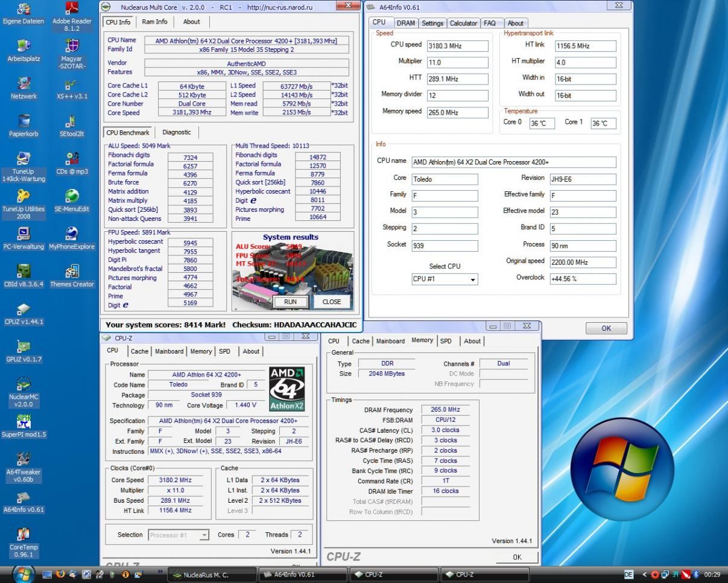The height and width of the screenshot is (583, 728).
Task: Open the Papierkorb recycle bin icon
Action: click(x=24, y=126)
